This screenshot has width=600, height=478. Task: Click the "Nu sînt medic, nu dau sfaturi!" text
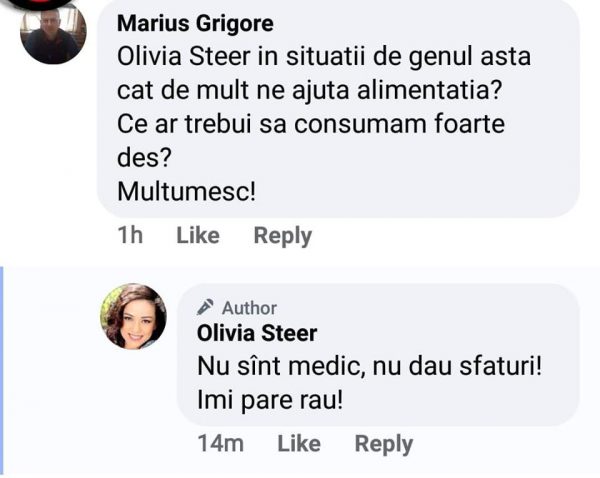(369, 367)
